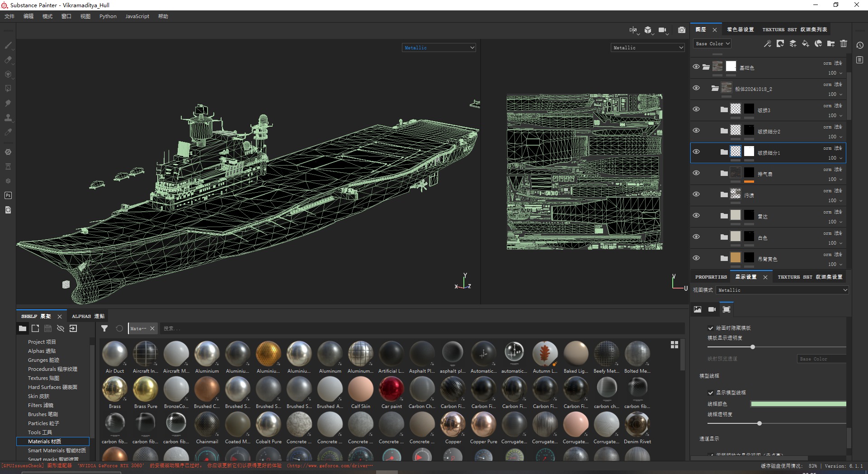Hide the 破损3 layer
The height and width of the screenshot is (474, 868).
click(x=696, y=109)
